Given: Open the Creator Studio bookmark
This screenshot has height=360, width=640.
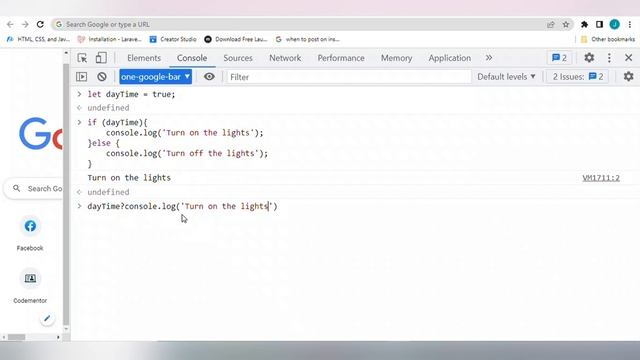Looking at the screenshot, I should 173,39.
